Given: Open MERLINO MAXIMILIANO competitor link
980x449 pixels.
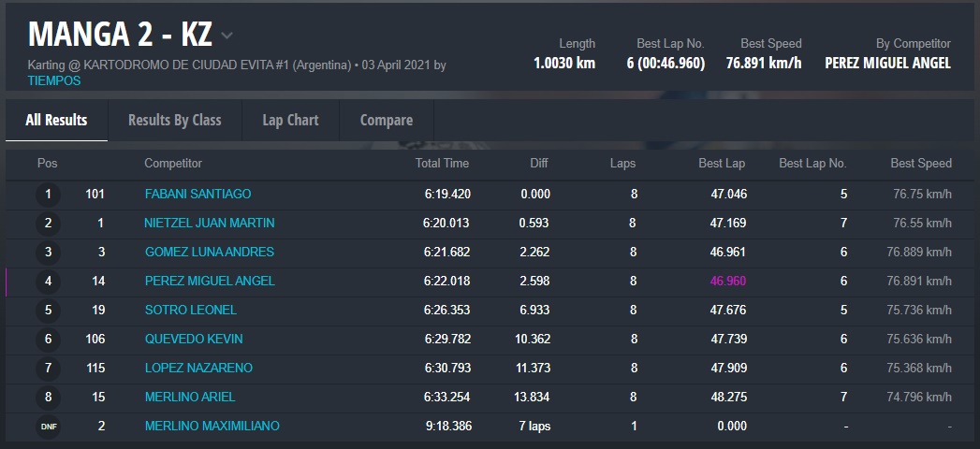Looking at the screenshot, I should [212, 426].
